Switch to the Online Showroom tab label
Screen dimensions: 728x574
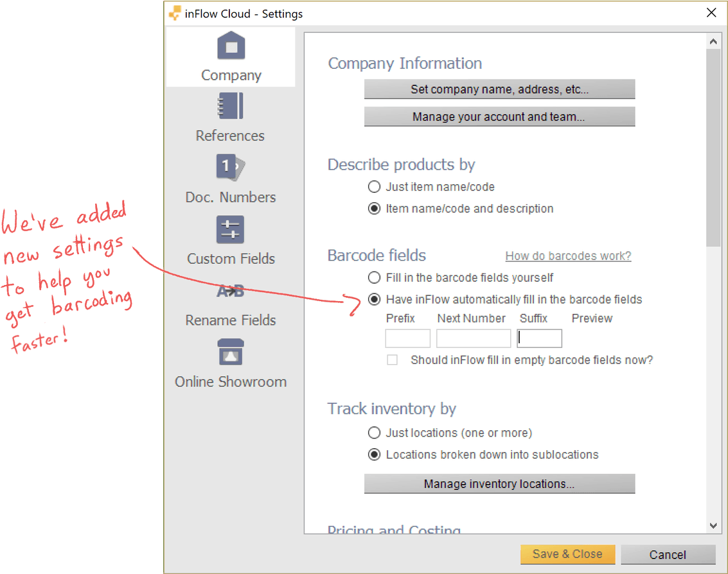(231, 381)
